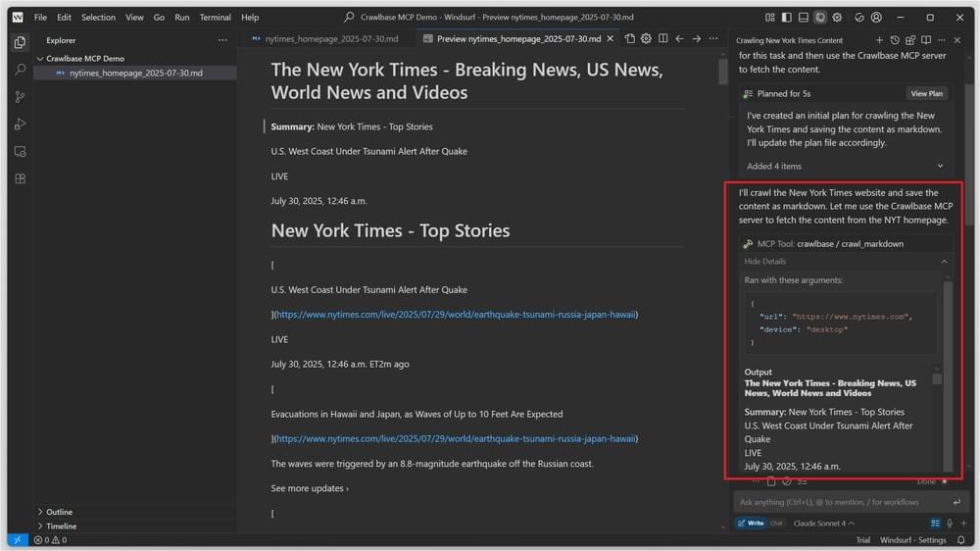This screenshot has width=980, height=551.
Task: Click the View Plan button
Action: [926, 94]
